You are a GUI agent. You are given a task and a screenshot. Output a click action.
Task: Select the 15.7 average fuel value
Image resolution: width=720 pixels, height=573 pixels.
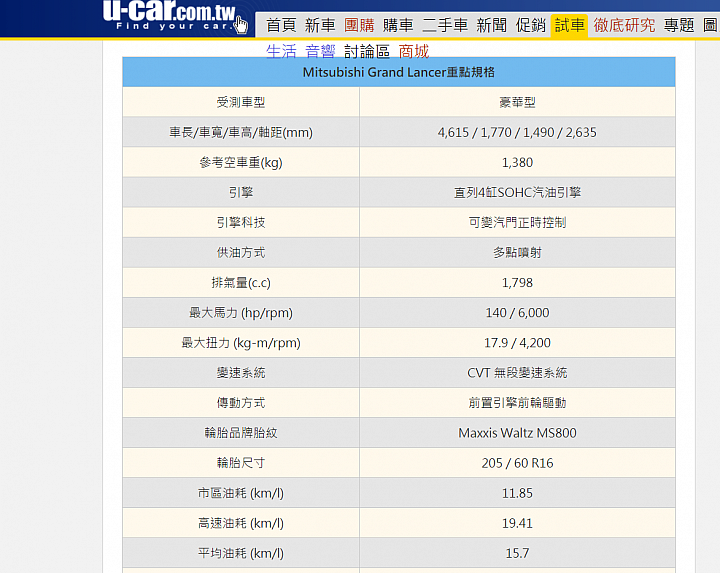point(517,553)
